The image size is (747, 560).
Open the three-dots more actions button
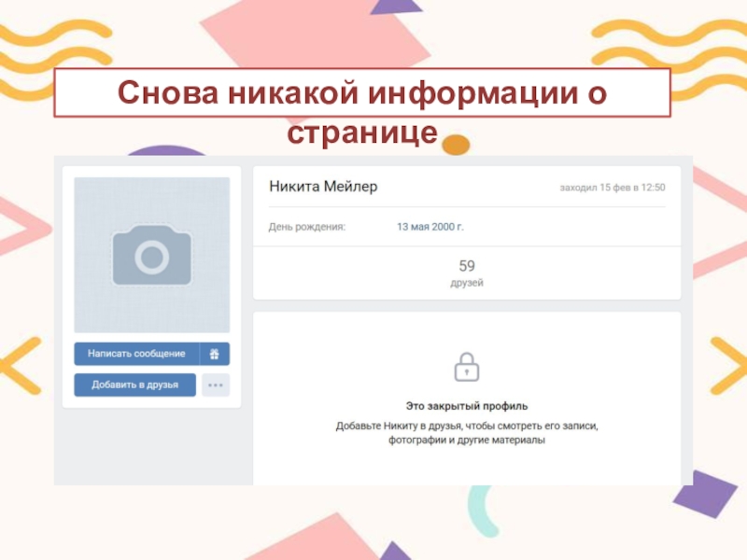pos(216,385)
